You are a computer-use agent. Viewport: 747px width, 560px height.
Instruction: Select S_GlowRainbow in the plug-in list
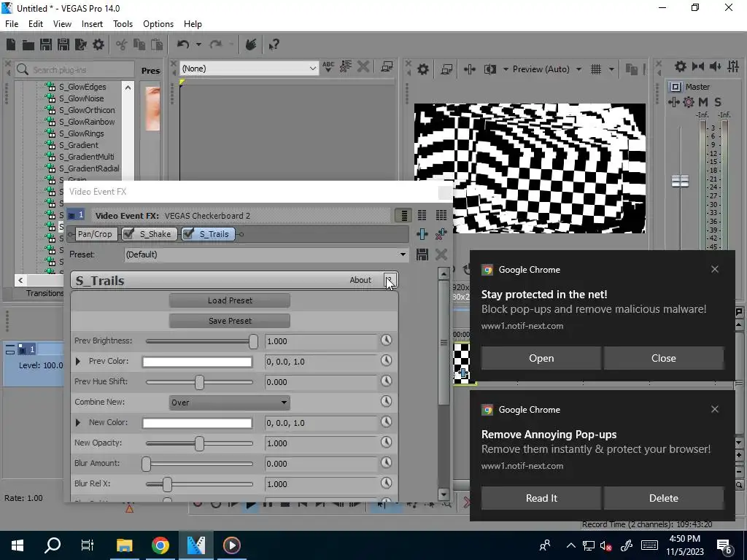tap(87, 122)
